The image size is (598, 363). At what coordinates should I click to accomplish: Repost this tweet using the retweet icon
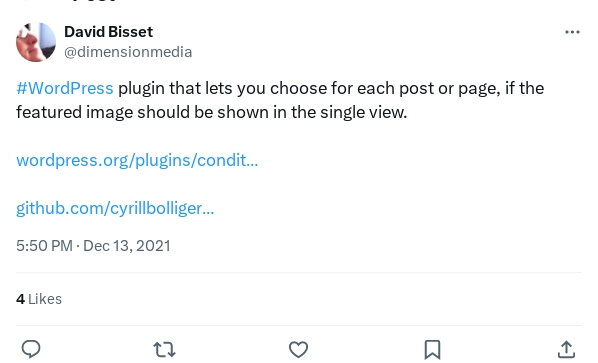(164, 349)
